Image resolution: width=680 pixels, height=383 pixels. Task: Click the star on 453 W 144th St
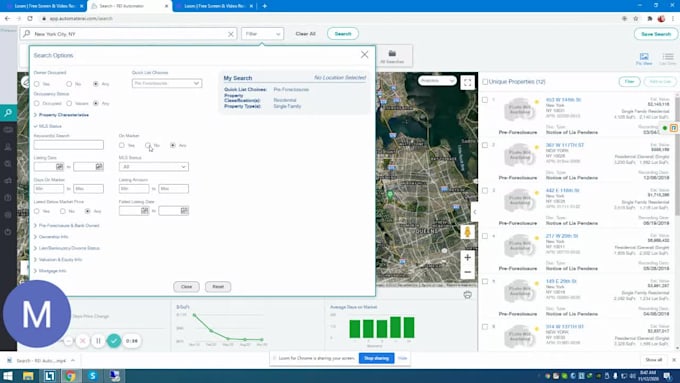[536, 102]
